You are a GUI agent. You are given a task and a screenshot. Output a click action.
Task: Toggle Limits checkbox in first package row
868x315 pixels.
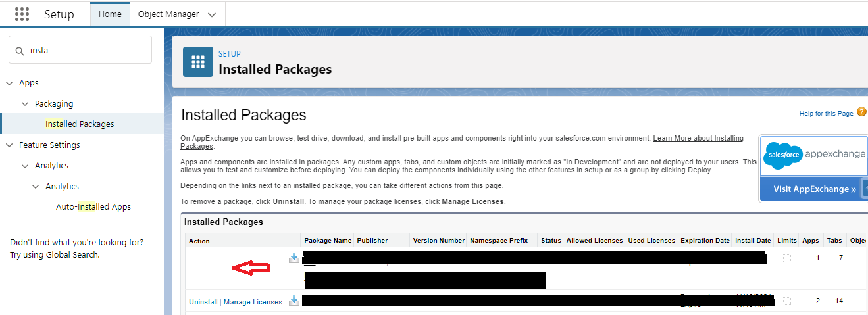tap(787, 258)
